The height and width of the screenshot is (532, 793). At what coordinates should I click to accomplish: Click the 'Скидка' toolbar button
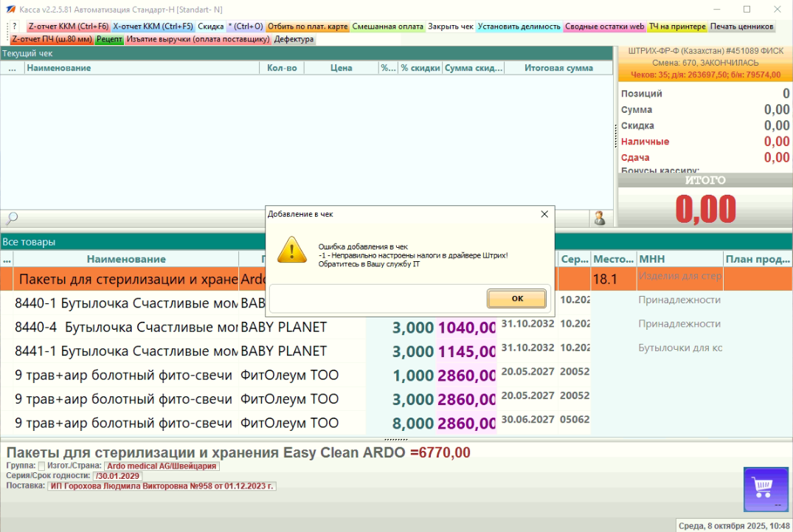(211, 27)
